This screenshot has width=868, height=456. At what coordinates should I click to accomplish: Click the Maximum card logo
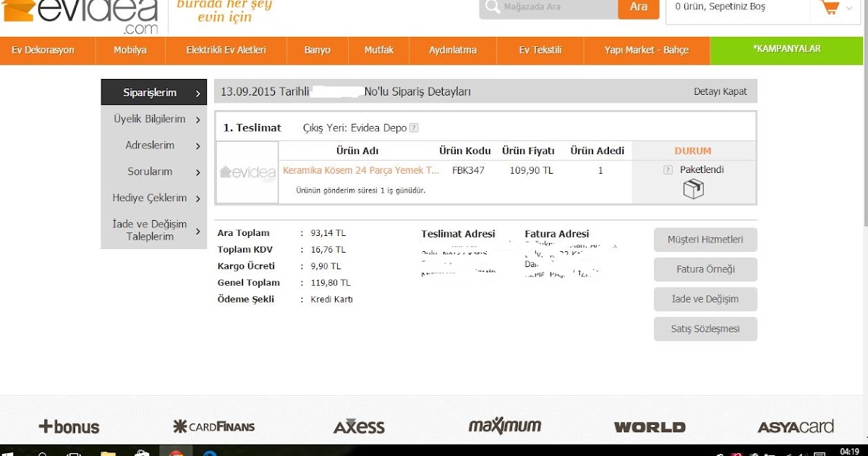pyautogui.click(x=505, y=426)
